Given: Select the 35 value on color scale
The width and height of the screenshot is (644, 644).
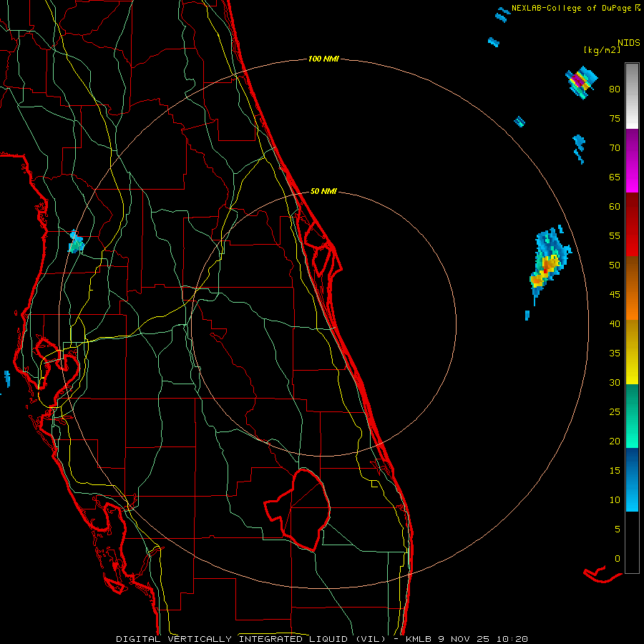Looking at the screenshot, I should tap(615, 353).
